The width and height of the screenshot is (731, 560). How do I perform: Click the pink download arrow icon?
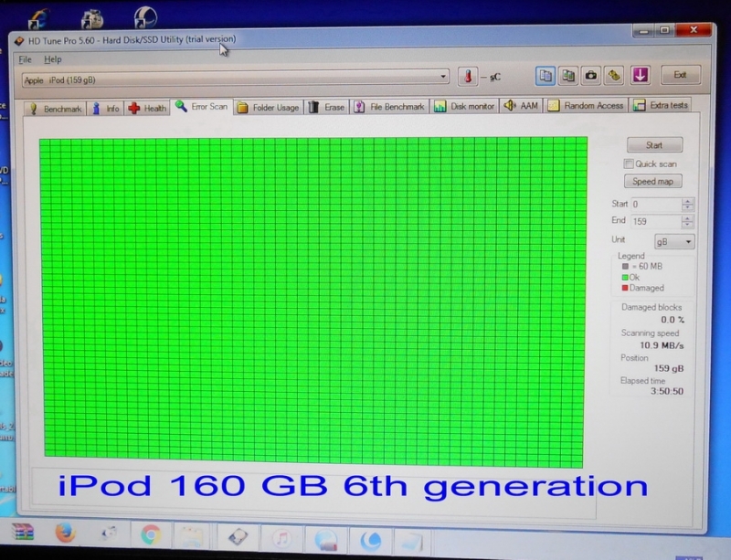coord(641,75)
